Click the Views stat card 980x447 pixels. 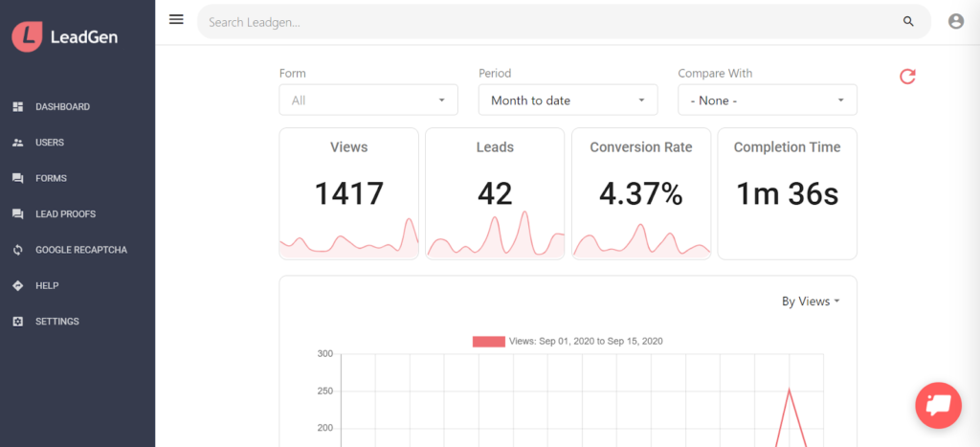coord(348,193)
